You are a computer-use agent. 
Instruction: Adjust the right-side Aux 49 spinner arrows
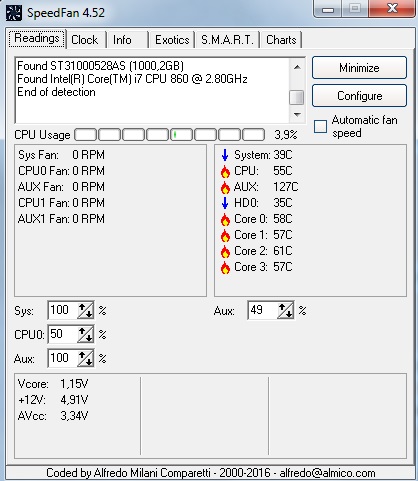pyautogui.click(x=285, y=310)
